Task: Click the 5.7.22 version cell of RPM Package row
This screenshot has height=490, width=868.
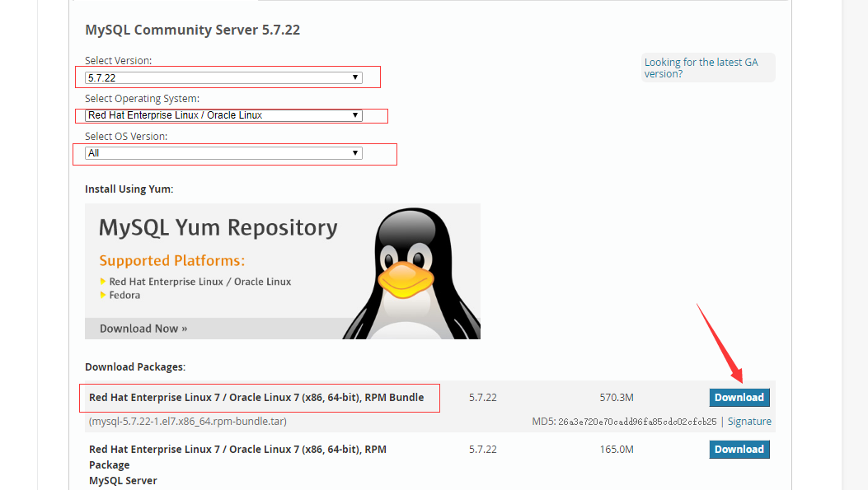Action: 483,449
